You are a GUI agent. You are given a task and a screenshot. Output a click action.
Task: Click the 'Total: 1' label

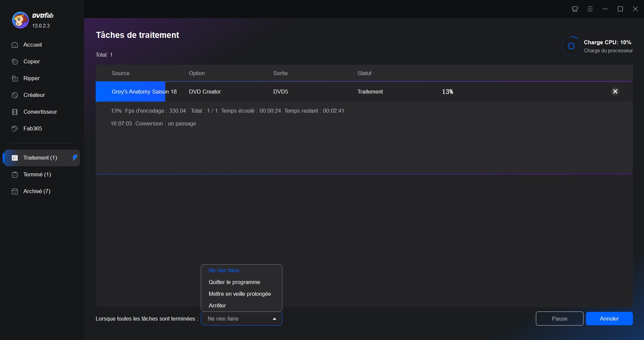point(104,55)
